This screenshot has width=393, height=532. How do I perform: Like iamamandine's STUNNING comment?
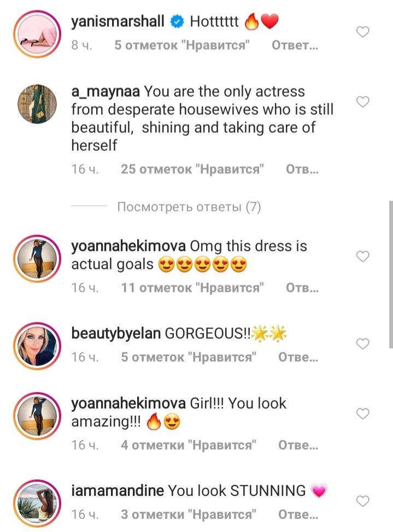363,500
